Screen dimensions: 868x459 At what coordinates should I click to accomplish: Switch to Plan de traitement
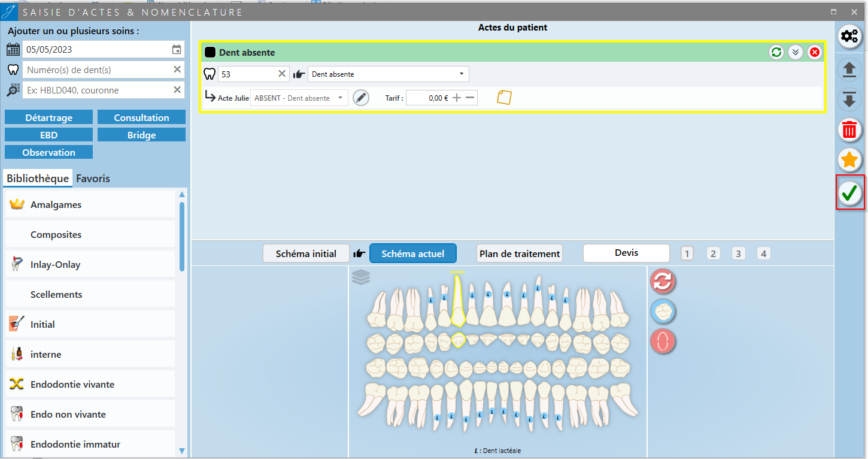[x=520, y=253]
